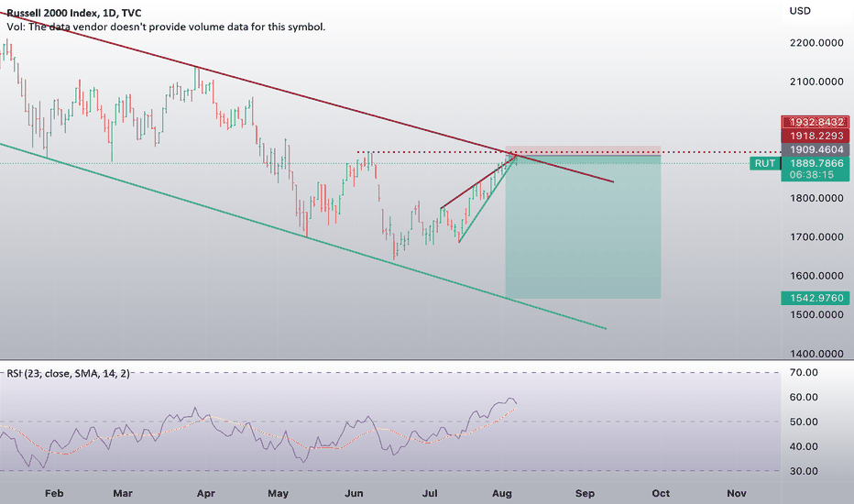The image size is (854, 504).
Task: Select the green short position target zone
Action: [584, 227]
